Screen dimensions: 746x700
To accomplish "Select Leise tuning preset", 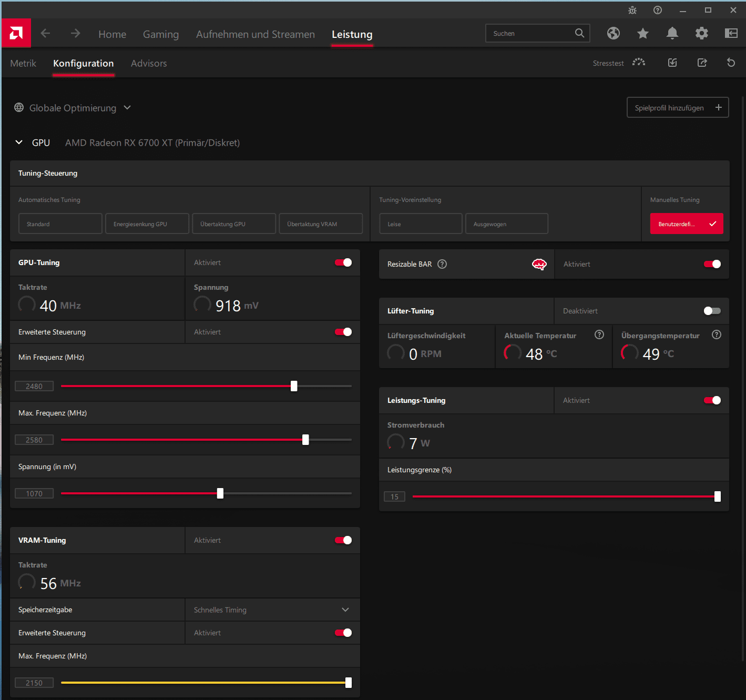I will tap(421, 224).
